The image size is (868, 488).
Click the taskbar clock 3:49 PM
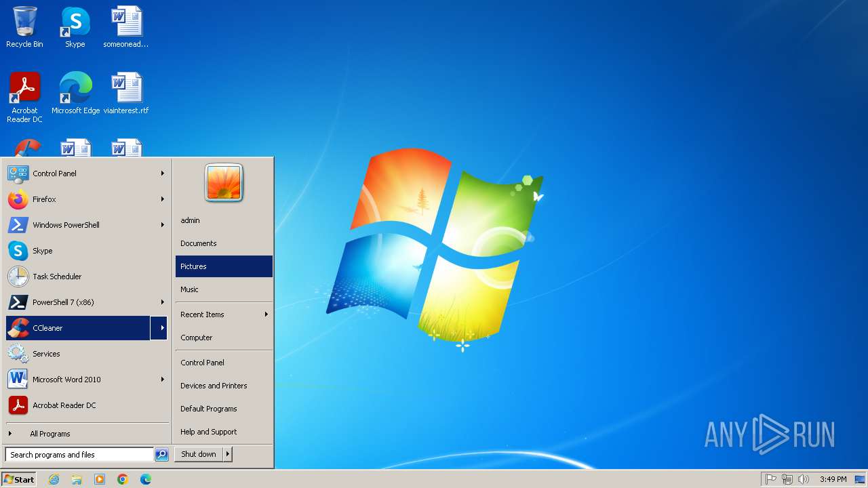(x=833, y=479)
